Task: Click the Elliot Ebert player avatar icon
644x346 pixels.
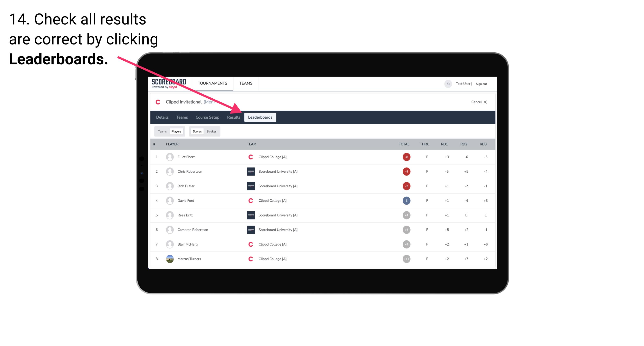Action: pyautogui.click(x=169, y=157)
